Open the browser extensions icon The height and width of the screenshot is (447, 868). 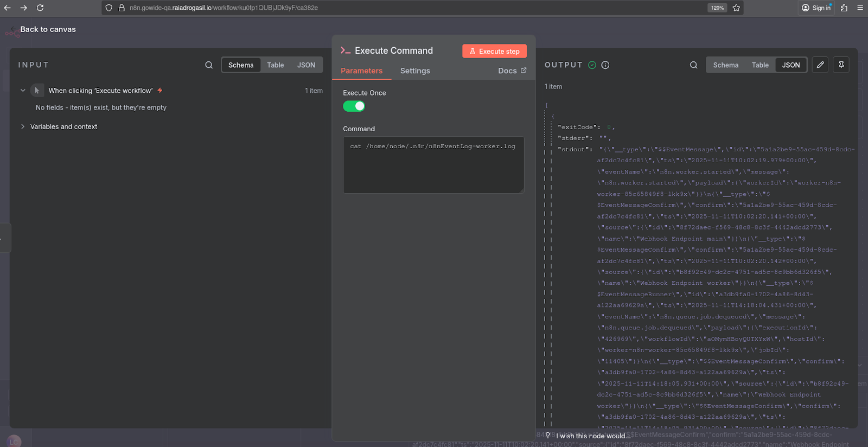844,8
